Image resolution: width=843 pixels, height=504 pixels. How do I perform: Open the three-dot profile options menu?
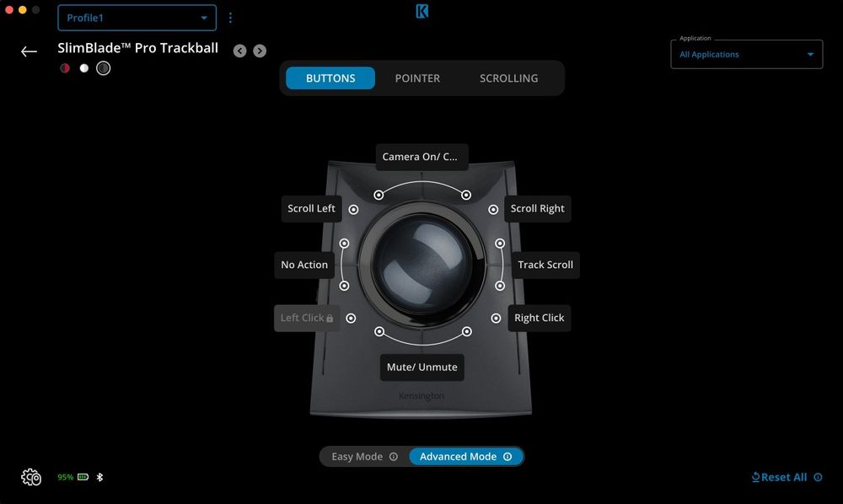pyautogui.click(x=230, y=18)
